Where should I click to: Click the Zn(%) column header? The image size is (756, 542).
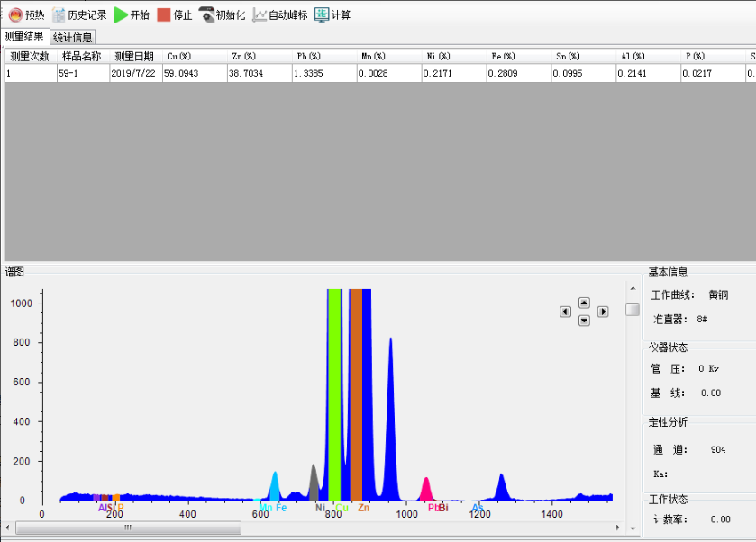tap(259, 56)
